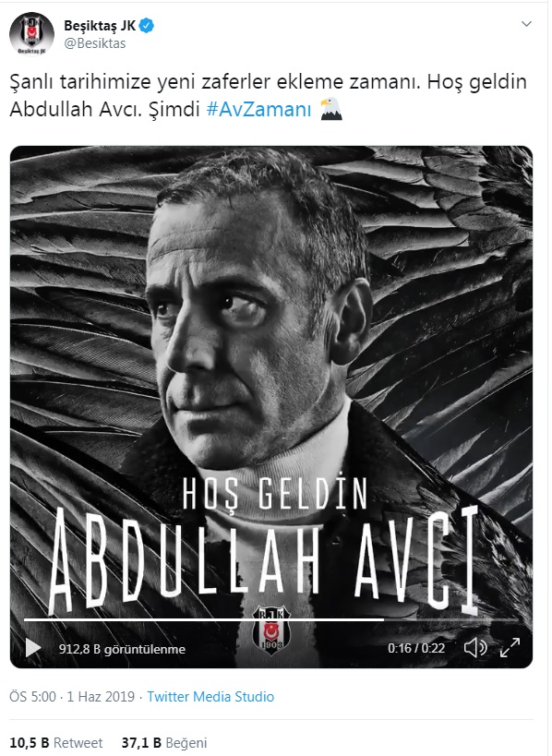Click the ABDULLAH AVCI video title graphic
The width and height of the screenshot is (552, 756).
tap(263, 560)
